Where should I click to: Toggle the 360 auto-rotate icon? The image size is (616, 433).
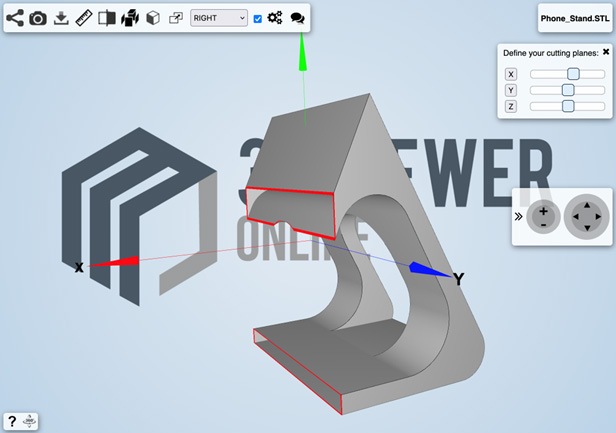point(29,422)
